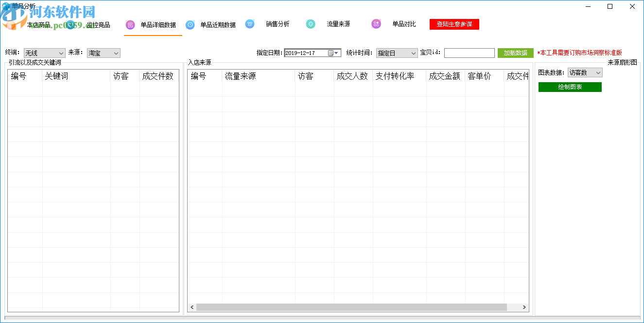
Task: Click the purple icon beside 单品详细数据
Action: click(x=130, y=25)
